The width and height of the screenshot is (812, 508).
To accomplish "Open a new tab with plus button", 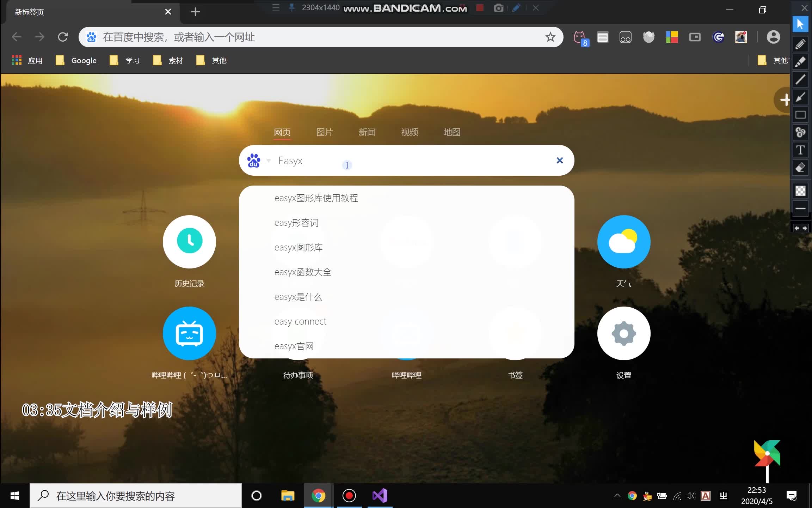I will [195, 12].
